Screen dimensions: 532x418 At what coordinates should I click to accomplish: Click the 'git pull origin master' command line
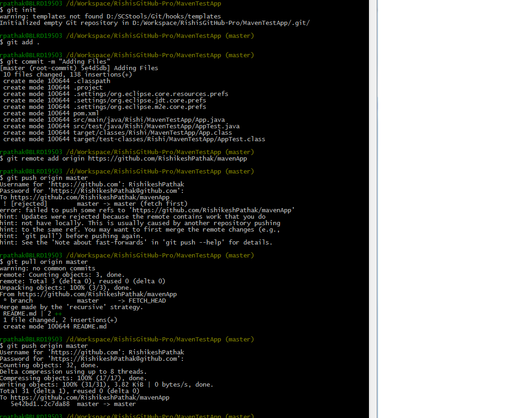pos(44,262)
